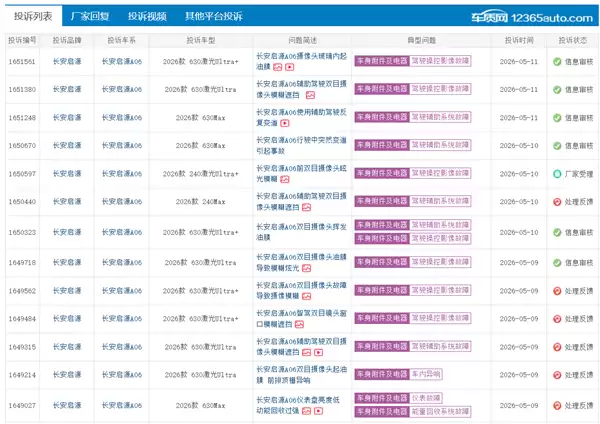Select complaint number 1650670
Viewport: 600px width, 424px height.
click(22, 146)
